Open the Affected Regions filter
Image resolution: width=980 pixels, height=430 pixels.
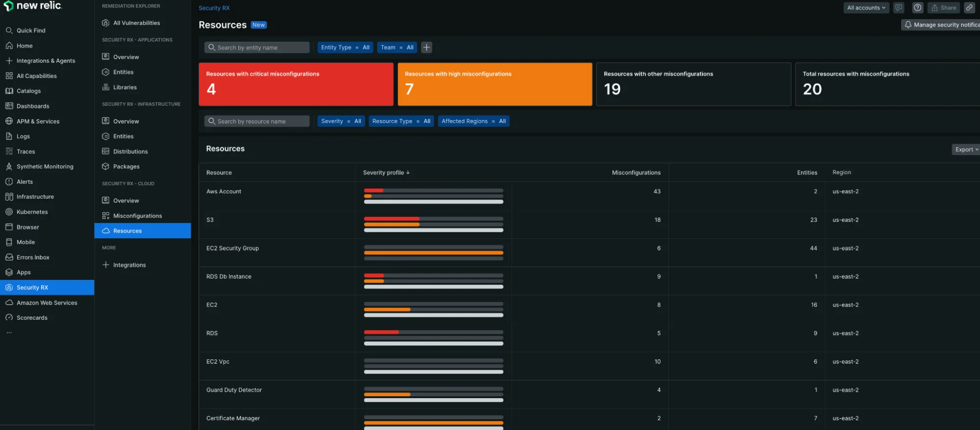pos(473,121)
